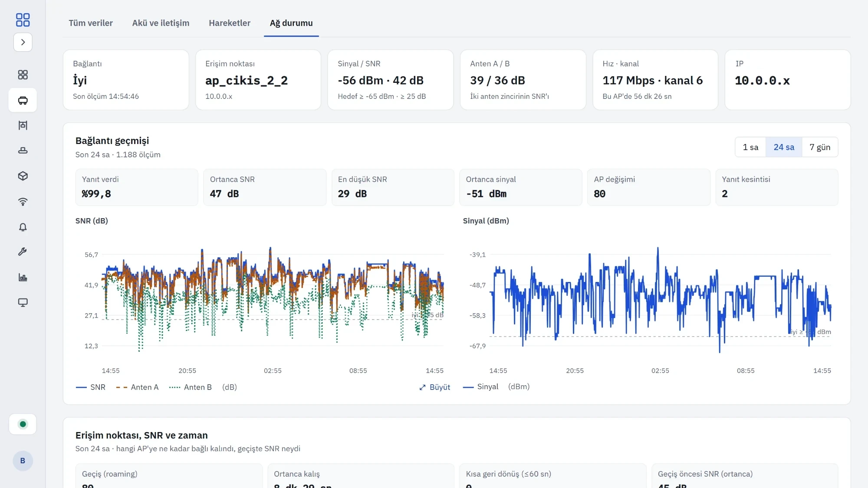The height and width of the screenshot is (488, 868).
Task: Switch to the Hareketler tab
Action: tap(230, 23)
